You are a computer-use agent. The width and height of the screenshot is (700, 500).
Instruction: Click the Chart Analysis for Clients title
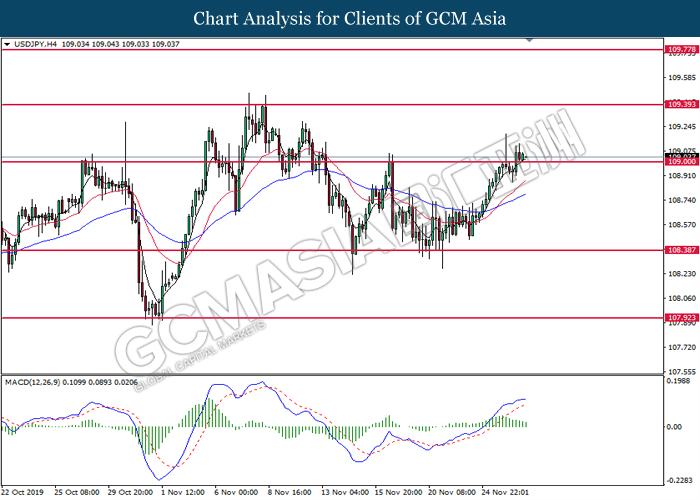click(x=350, y=19)
